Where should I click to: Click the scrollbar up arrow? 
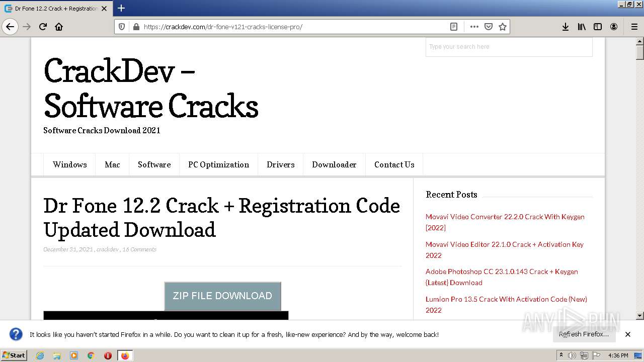[640, 41]
